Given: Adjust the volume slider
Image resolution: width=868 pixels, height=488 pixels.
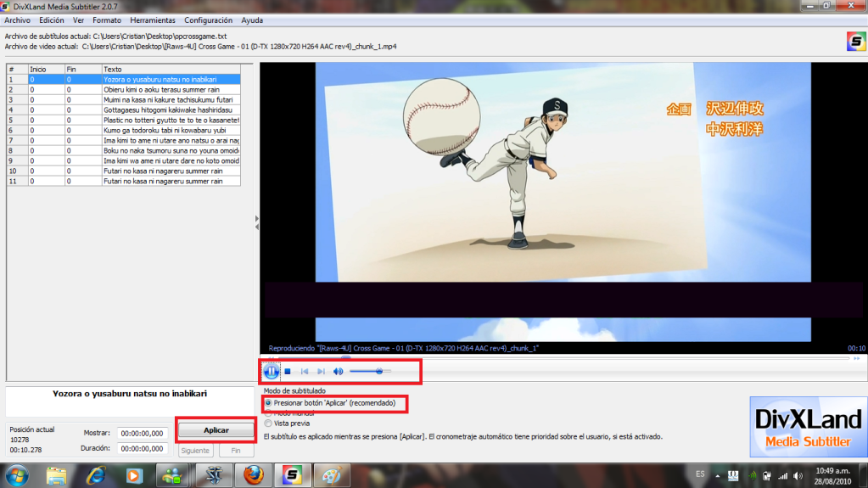Looking at the screenshot, I should point(370,371).
